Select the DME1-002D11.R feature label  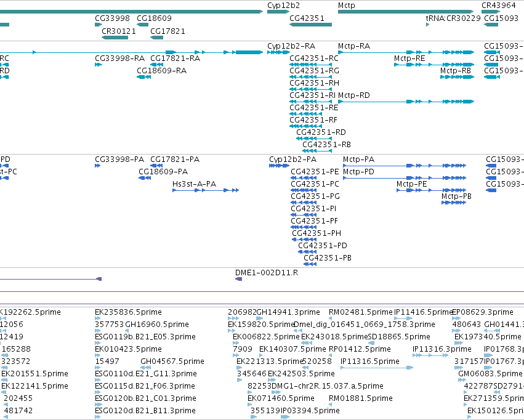pyautogui.click(x=267, y=273)
